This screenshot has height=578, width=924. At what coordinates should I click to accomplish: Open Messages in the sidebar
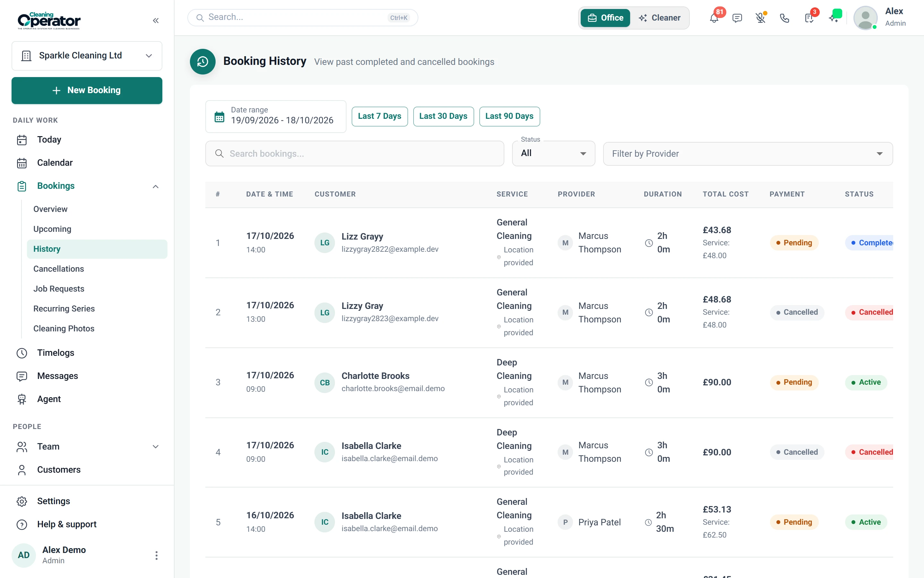click(87, 376)
